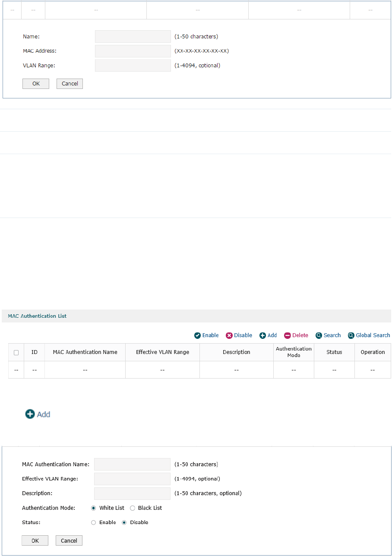
Task: Focus the VLAN Range input field
Action: tap(133, 66)
